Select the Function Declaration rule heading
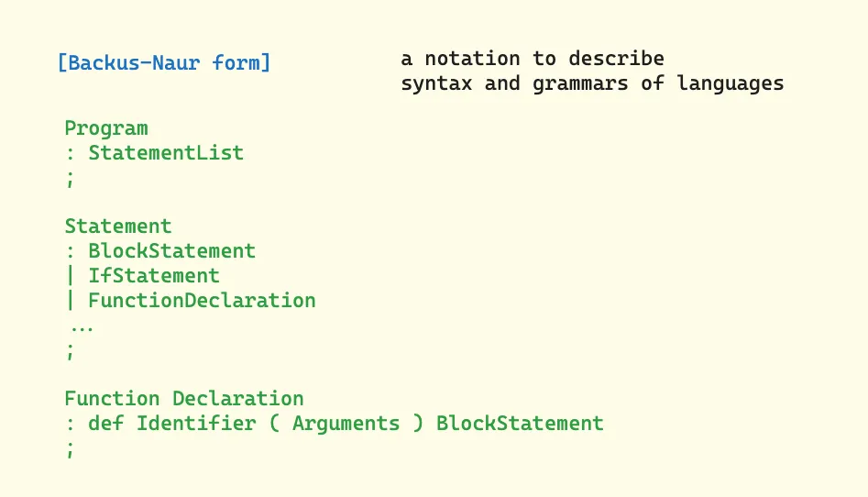 click(x=183, y=399)
